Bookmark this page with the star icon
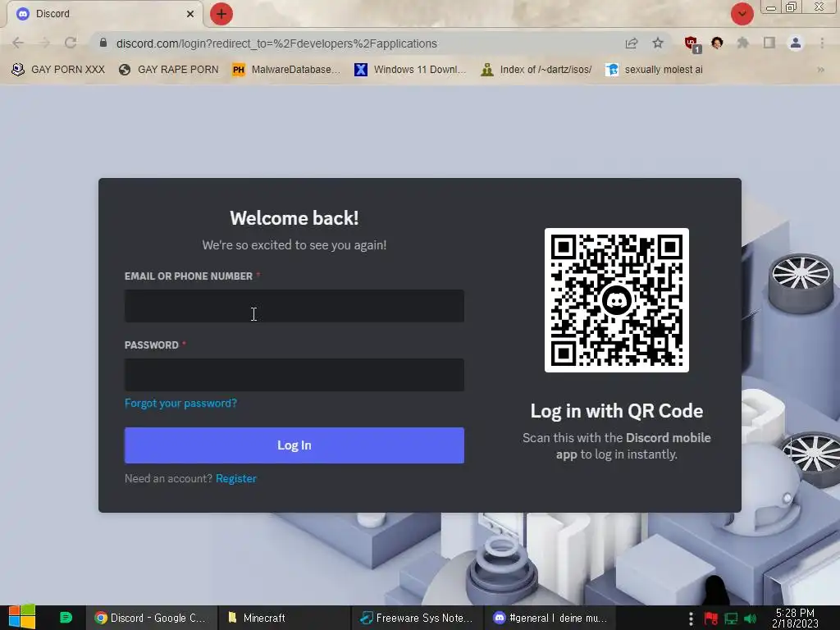The image size is (840, 630). [x=658, y=43]
